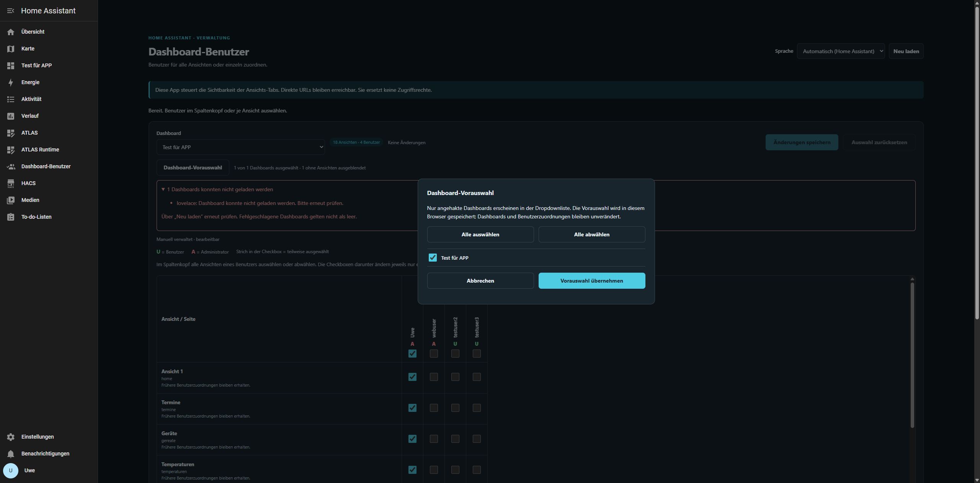Click Abbrechen to cancel dialog
This screenshot has width=980, height=483.
(480, 281)
